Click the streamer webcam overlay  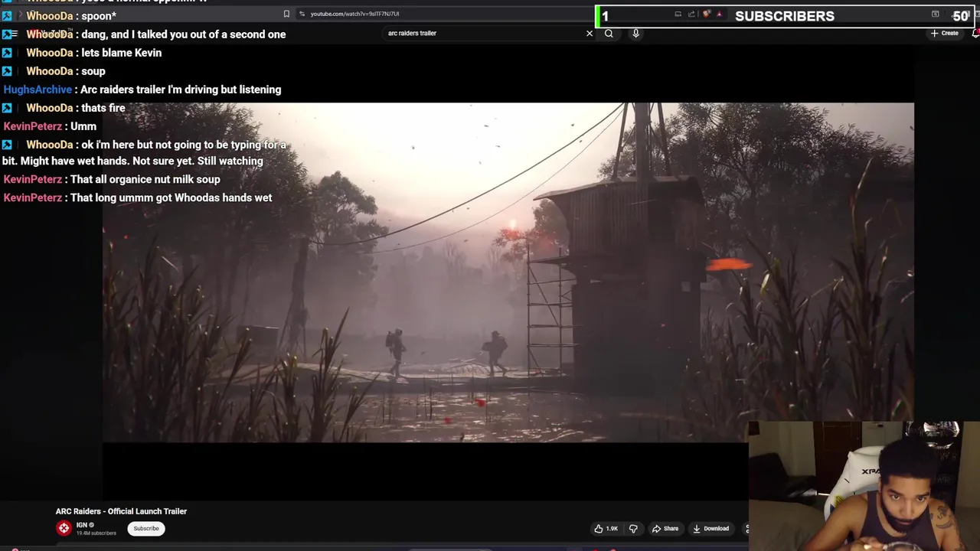click(x=864, y=485)
